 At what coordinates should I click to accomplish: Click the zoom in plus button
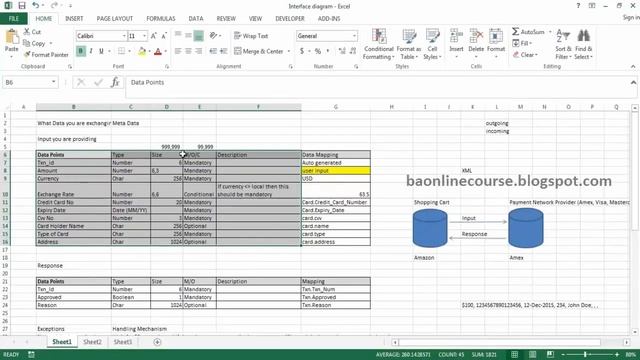point(617,354)
